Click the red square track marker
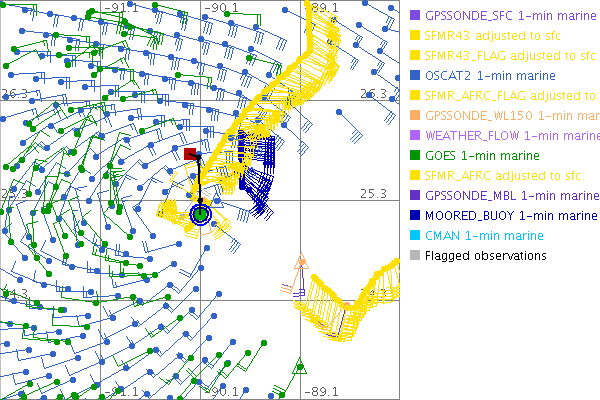The height and width of the screenshot is (400, 600). coord(190,154)
